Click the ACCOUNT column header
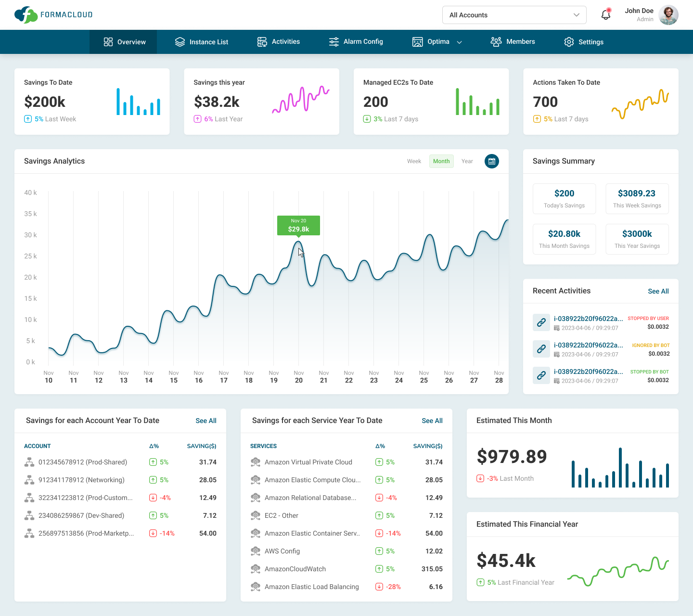Screen dimensions: 693x616 point(38,446)
